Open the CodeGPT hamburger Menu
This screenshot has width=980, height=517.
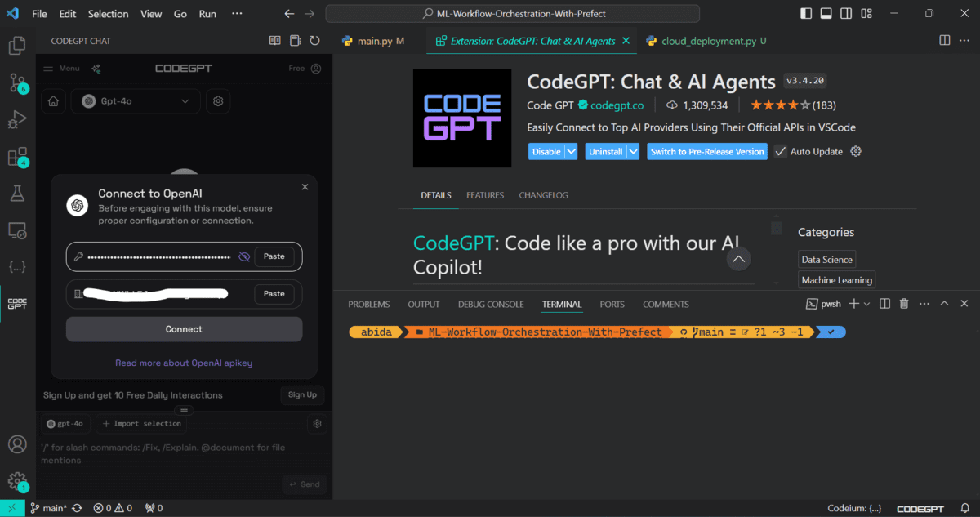[x=61, y=69]
